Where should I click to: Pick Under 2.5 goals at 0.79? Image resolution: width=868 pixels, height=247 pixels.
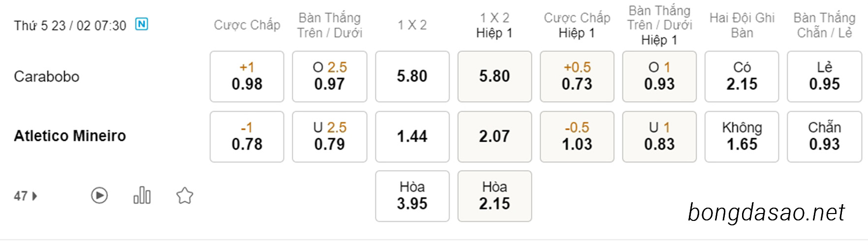330,136
